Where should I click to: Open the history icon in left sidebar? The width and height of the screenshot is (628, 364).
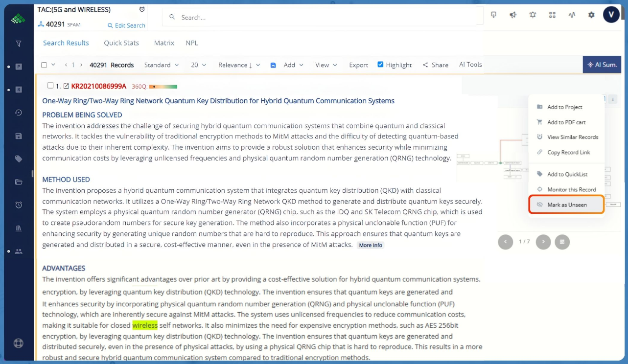pyautogui.click(x=19, y=113)
